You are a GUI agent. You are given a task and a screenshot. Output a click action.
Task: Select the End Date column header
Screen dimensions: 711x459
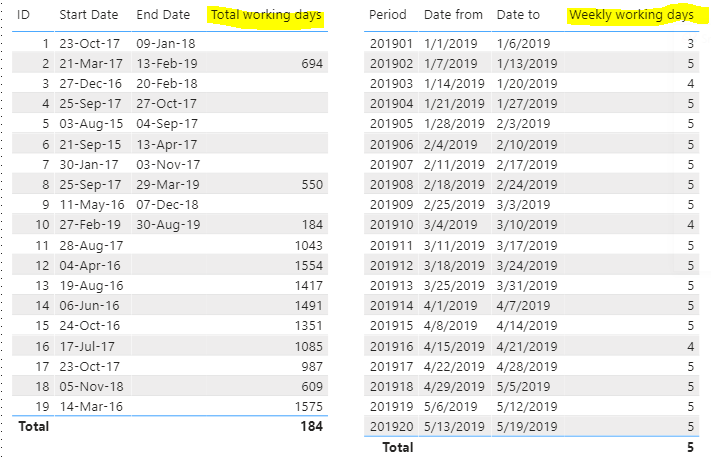point(163,15)
